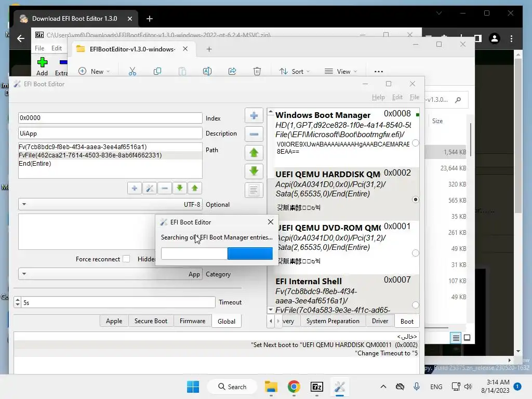Move boot entry down with green arrow
This screenshot has width=532, height=399.
[254, 171]
